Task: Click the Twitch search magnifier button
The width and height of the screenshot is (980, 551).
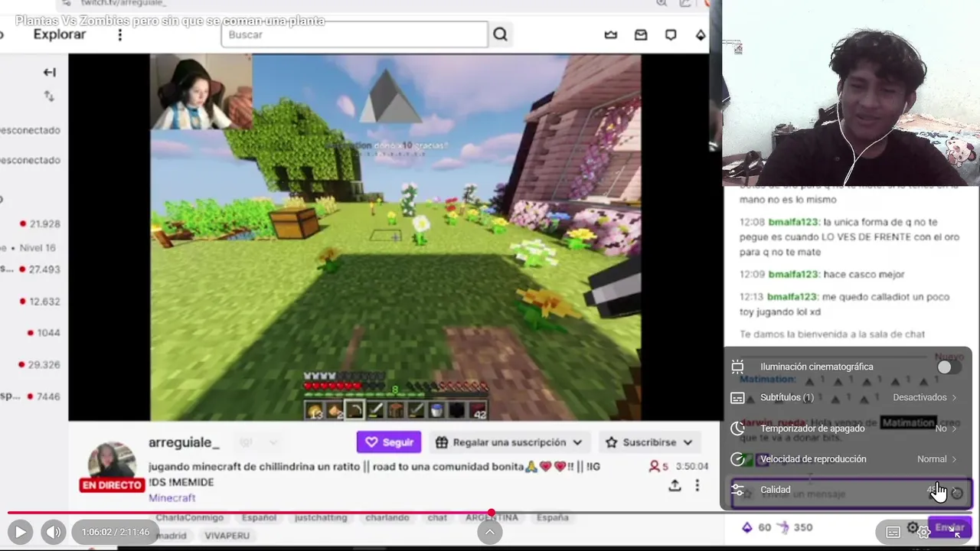Action: pyautogui.click(x=500, y=34)
